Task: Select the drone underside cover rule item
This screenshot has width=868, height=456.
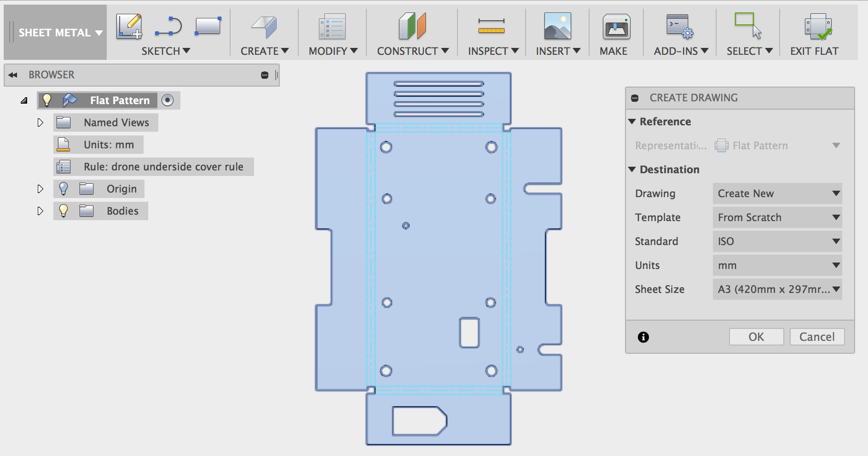Action: coord(163,167)
